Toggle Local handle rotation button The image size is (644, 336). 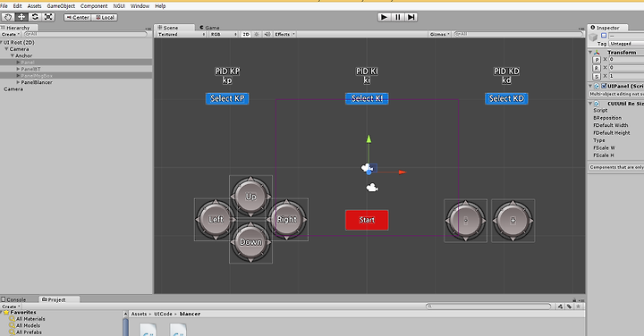coord(105,17)
